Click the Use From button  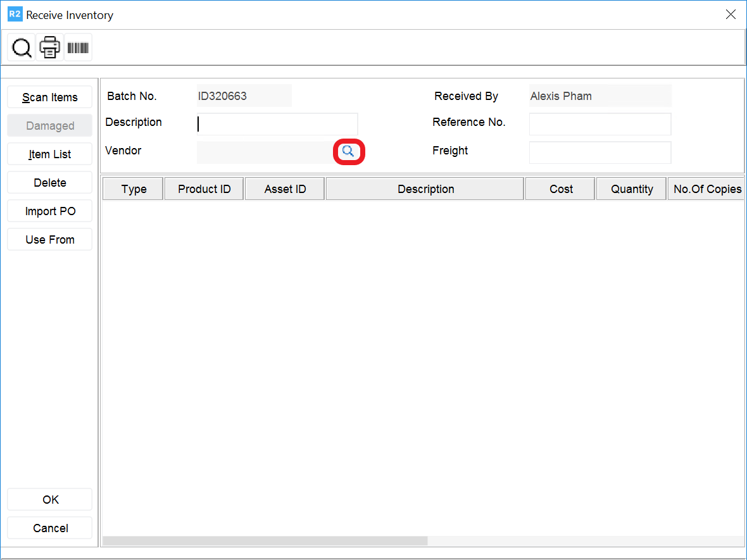[50, 240]
